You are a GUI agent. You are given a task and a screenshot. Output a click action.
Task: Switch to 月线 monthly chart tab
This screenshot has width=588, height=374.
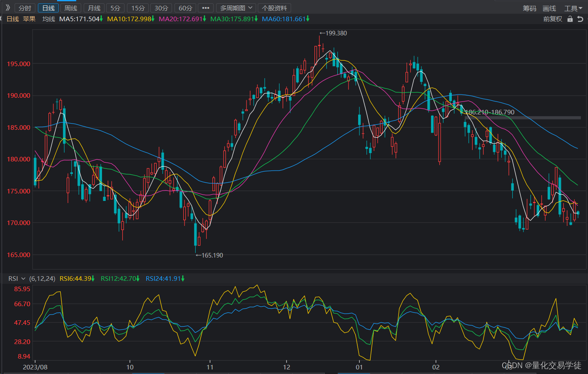(94, 8)
